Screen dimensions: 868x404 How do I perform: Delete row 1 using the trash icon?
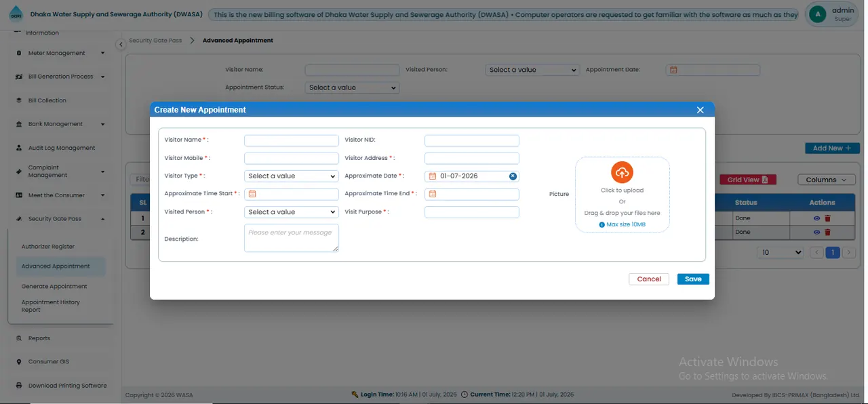[827, 218]
